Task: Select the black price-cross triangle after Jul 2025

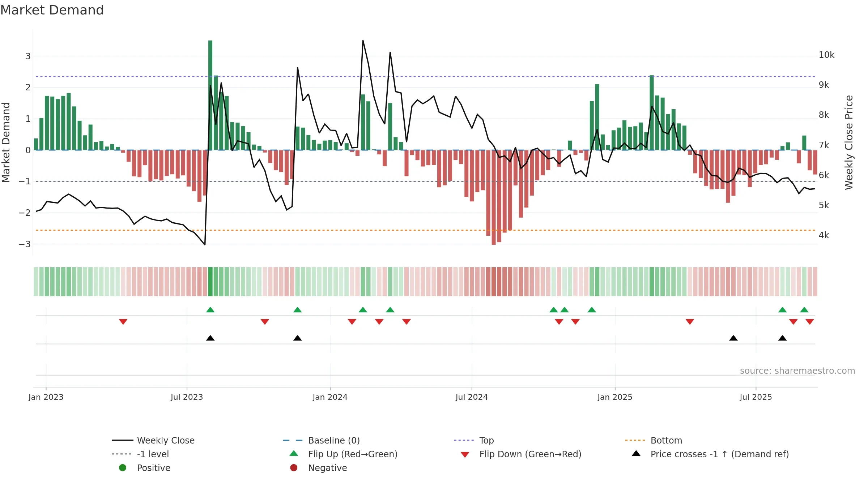Action: click(x=782, y=338)
